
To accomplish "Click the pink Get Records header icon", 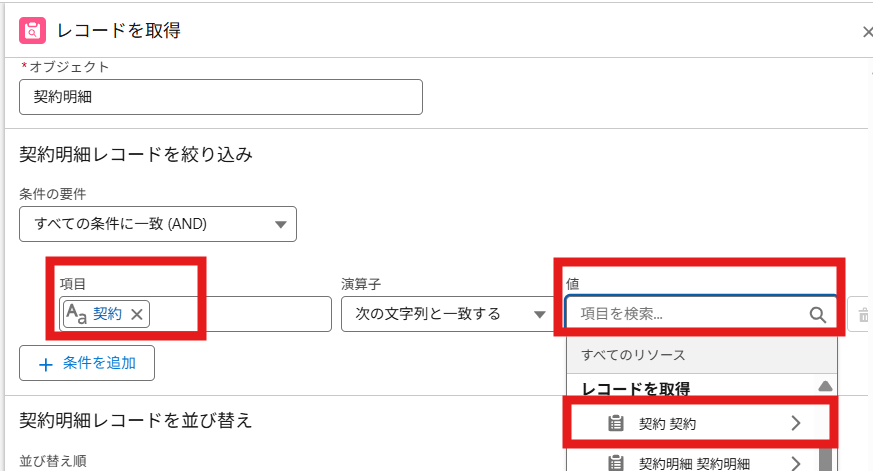I will coord(32,31).
